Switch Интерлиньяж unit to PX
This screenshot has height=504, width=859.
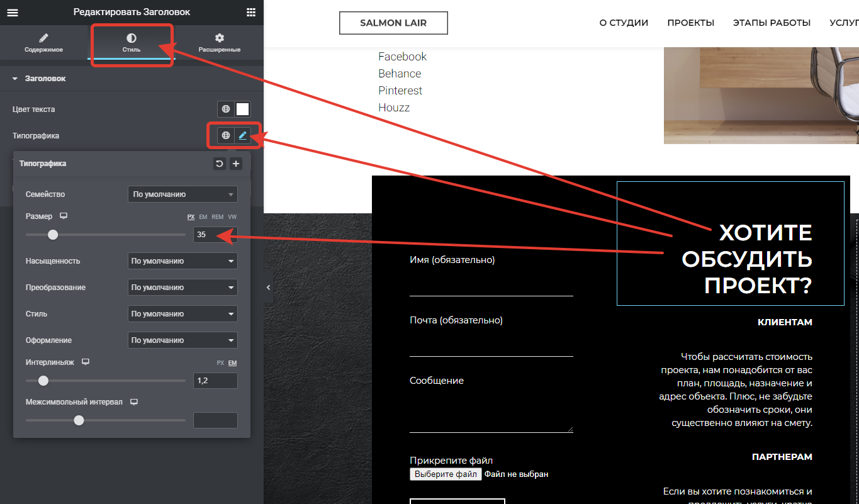point(220,363)
